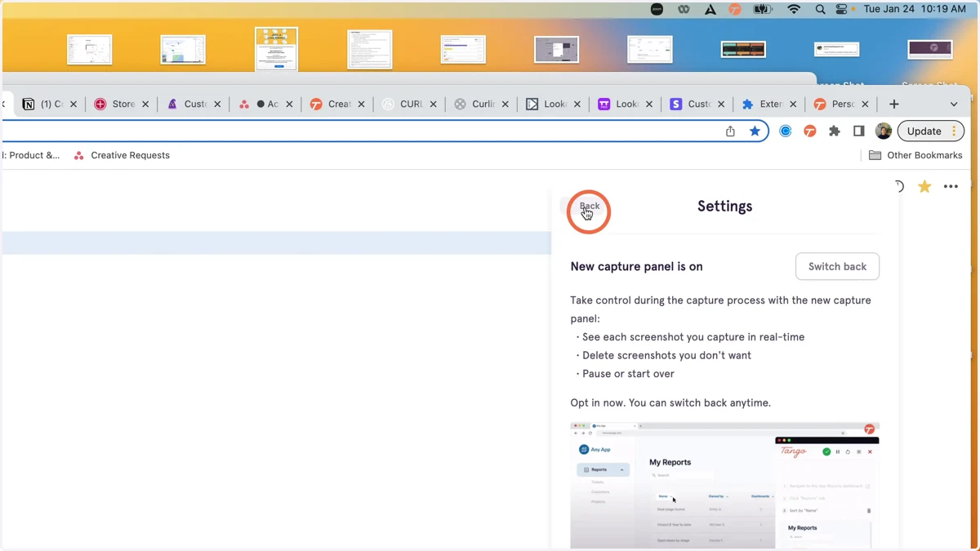Click the Switch back button
Screen dimensions: 980x551
(837, 266)
